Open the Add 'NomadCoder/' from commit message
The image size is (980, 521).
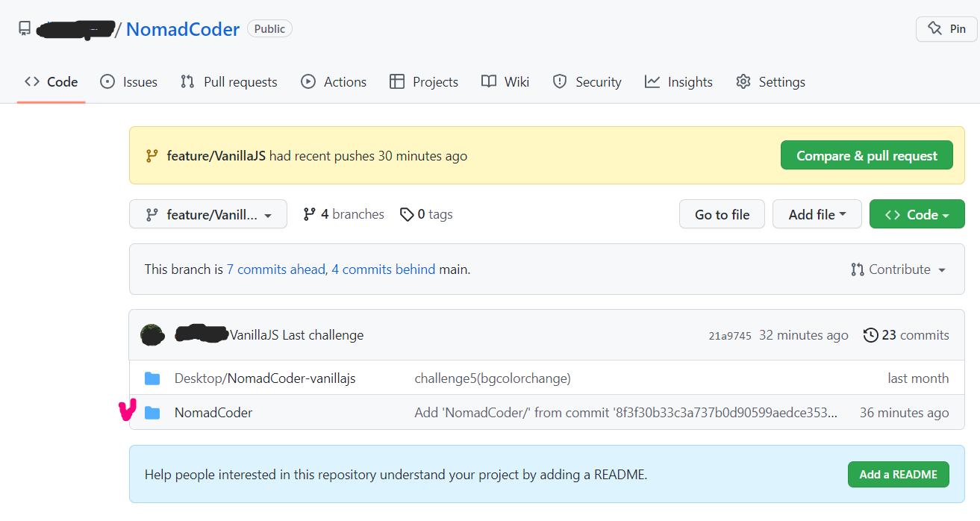point(626,413)
